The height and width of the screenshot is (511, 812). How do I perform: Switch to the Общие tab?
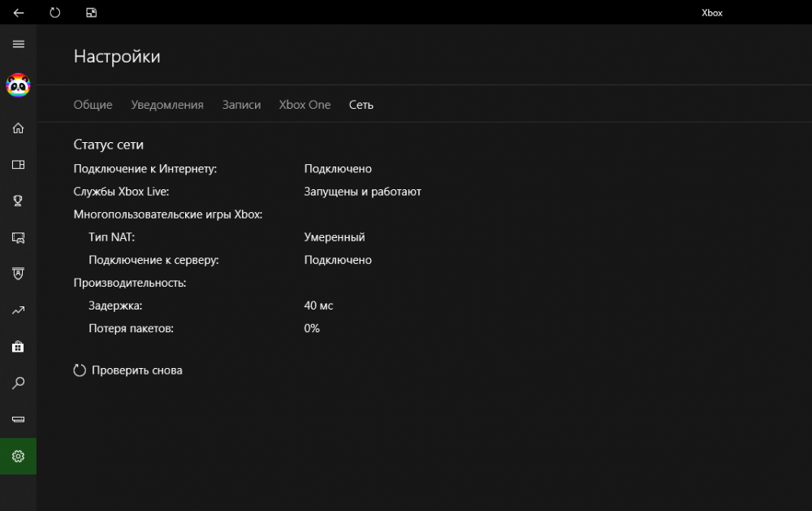(93, 105)
